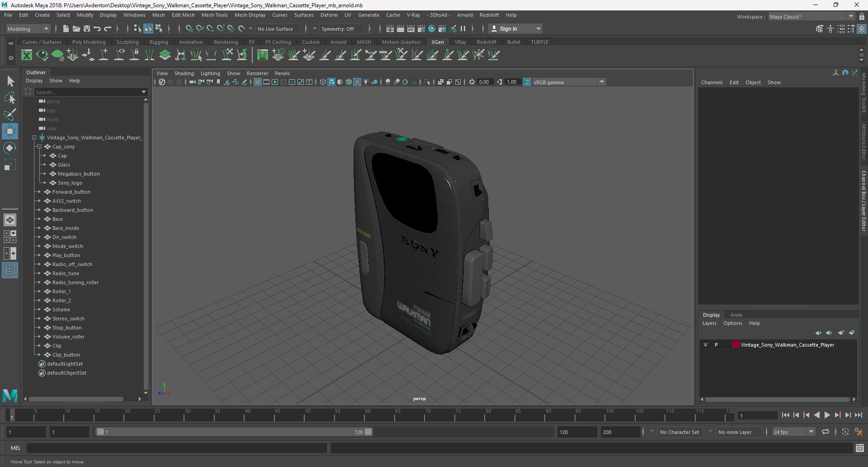Toggle use all lights viewport icon

(366, 82)
